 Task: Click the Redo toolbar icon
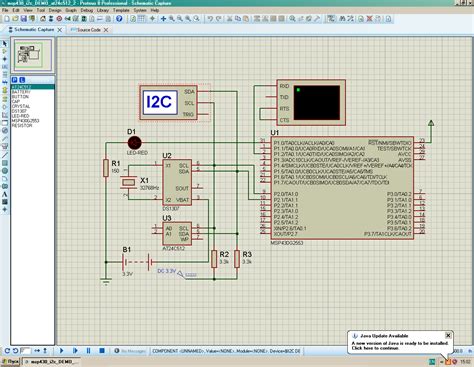[x=218, y=19]
